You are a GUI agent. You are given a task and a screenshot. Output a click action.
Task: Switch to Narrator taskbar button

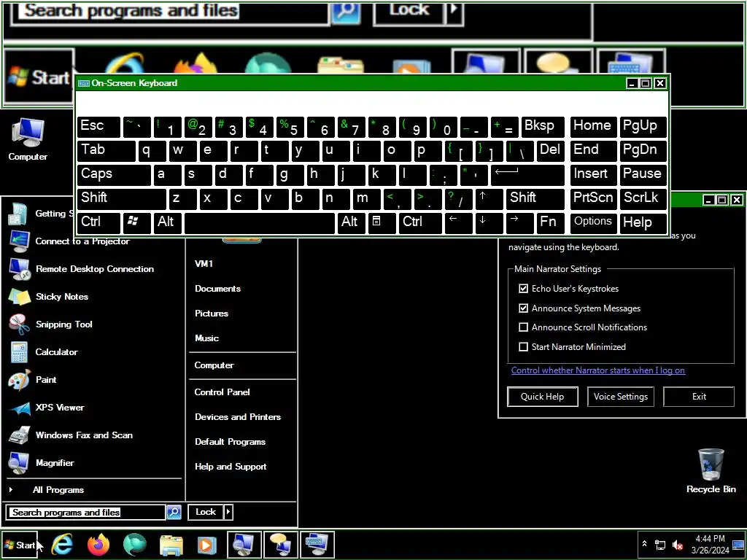(x=280, y=545)
